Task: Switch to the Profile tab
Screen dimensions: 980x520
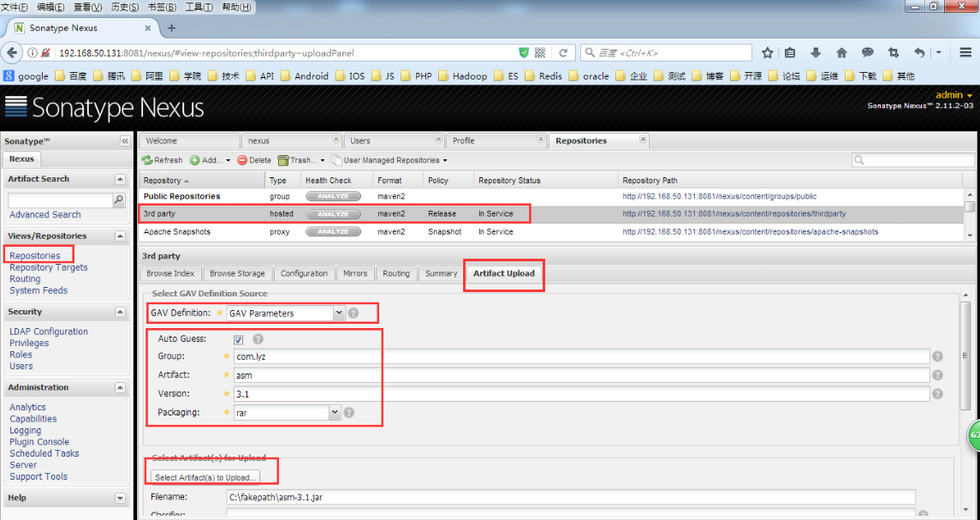Action: click(496, 140)
